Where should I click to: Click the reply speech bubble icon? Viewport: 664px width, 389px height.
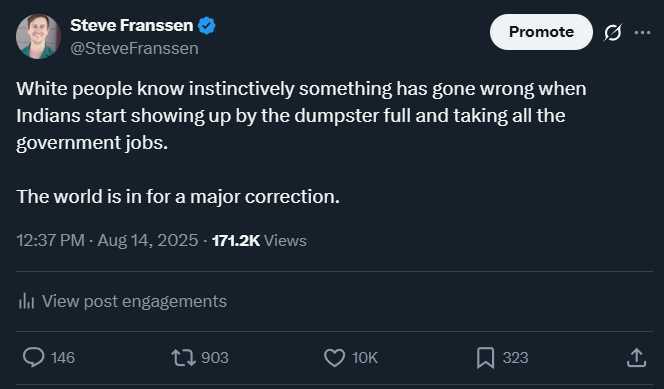point(33,357)
